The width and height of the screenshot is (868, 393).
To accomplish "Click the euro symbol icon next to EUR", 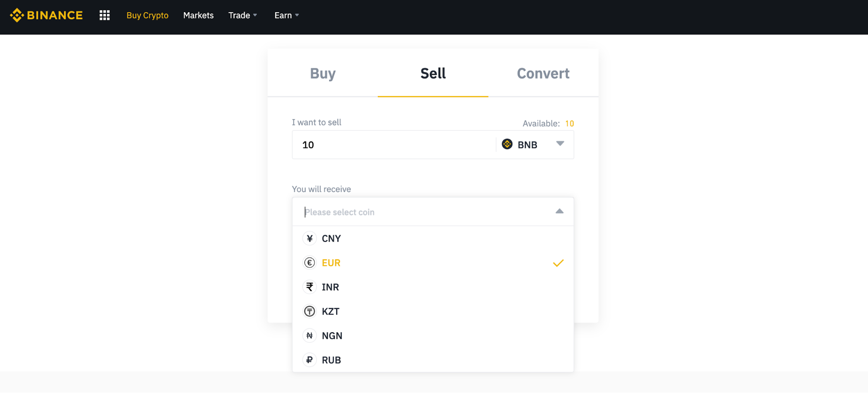I will point(309,262).
